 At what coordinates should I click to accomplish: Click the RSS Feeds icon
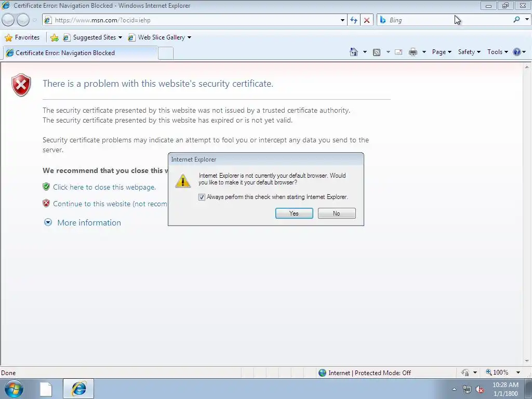377,52
